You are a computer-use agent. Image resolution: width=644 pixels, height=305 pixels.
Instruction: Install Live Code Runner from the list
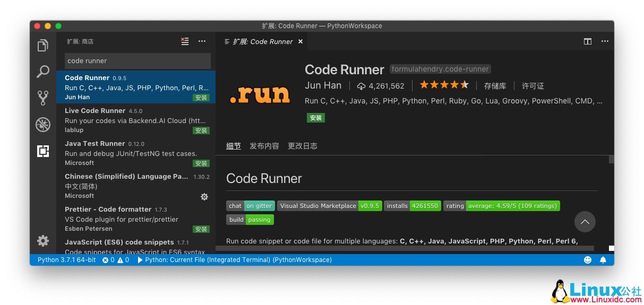point(201,130)
